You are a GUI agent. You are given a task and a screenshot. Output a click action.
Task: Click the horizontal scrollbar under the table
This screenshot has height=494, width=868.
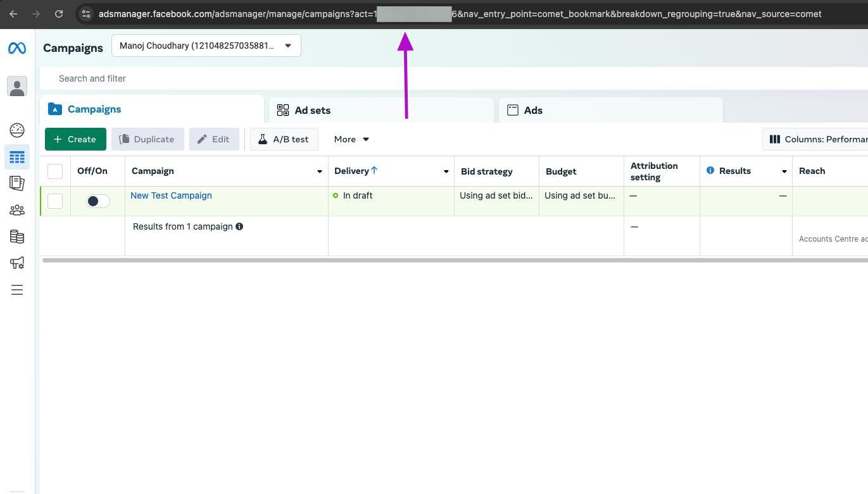pyautogui.click(x=455, y=260)
